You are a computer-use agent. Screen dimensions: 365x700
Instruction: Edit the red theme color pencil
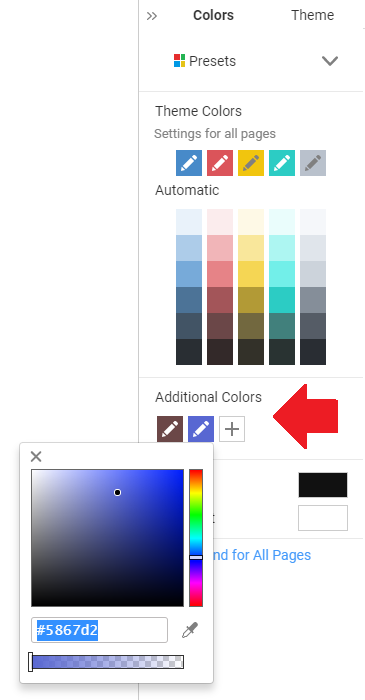[x=220, y=163]
